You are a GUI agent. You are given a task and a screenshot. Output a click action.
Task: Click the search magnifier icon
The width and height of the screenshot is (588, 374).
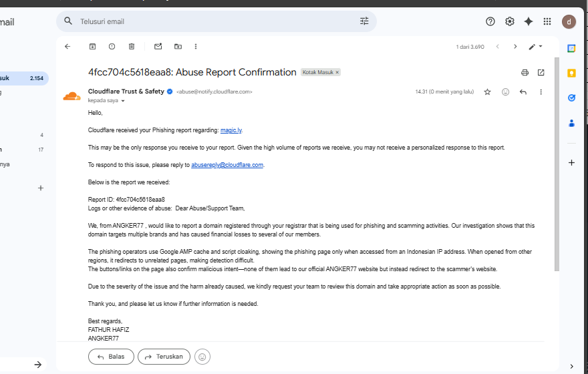pyautogui.click(x=68, y=21)
